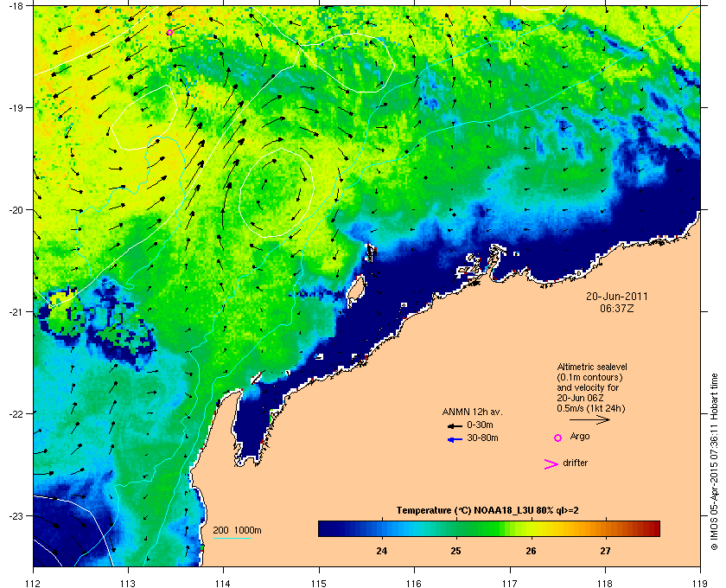Click the Temperature NOAA18_L3U colorbar title
Viewport: 726px width, 588px height.
tap(487, 511)
